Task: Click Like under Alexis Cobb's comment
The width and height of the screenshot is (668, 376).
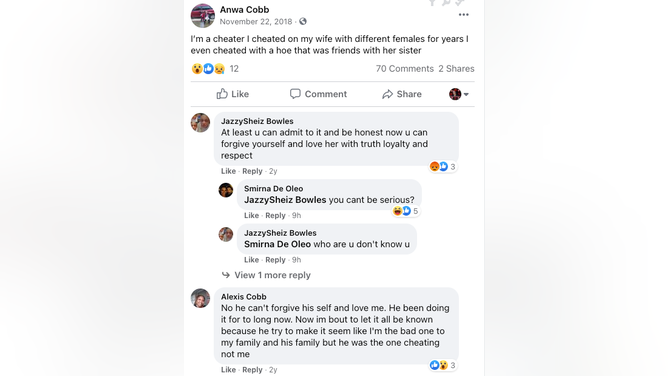Action: tap(228, 370)
